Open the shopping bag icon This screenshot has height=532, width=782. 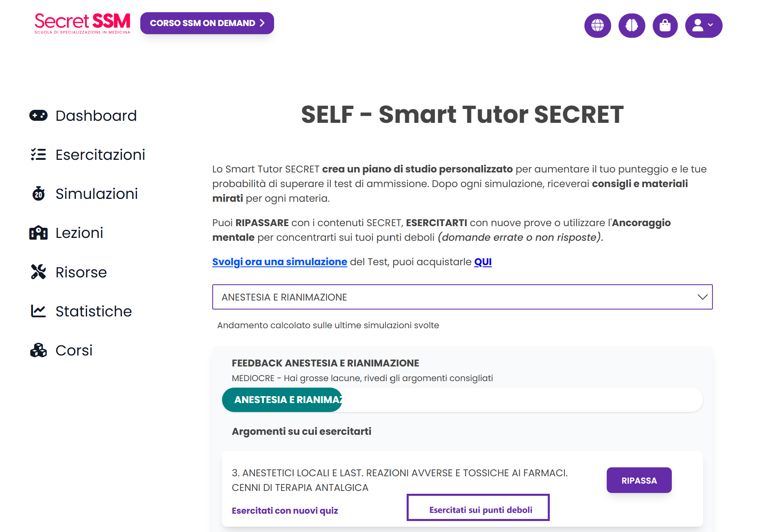pyautogui.click(x=665, y=26)
